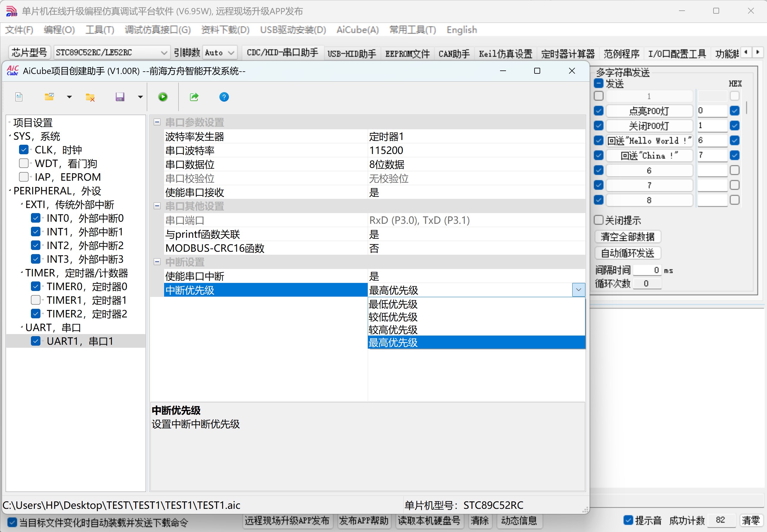The width and height of the screenshot is (767, 532).
Task: Switch language via English menu
Action: pos(462,30)
